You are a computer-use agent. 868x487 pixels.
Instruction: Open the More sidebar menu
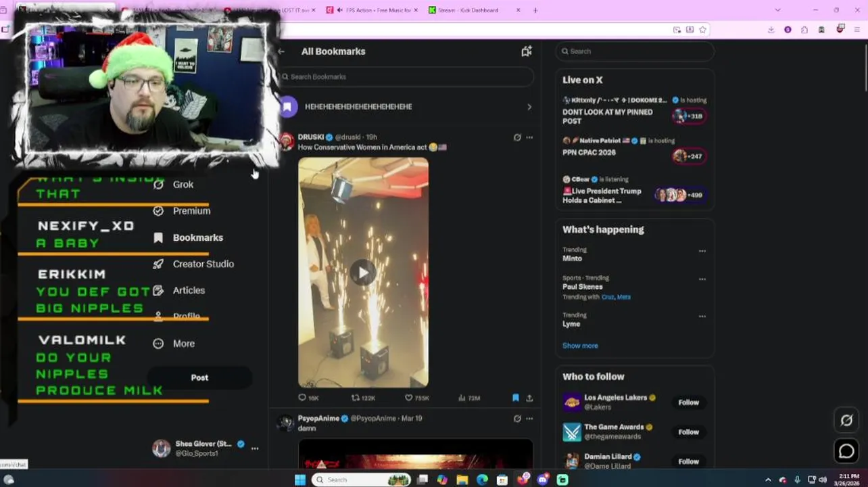pos(174,344)
